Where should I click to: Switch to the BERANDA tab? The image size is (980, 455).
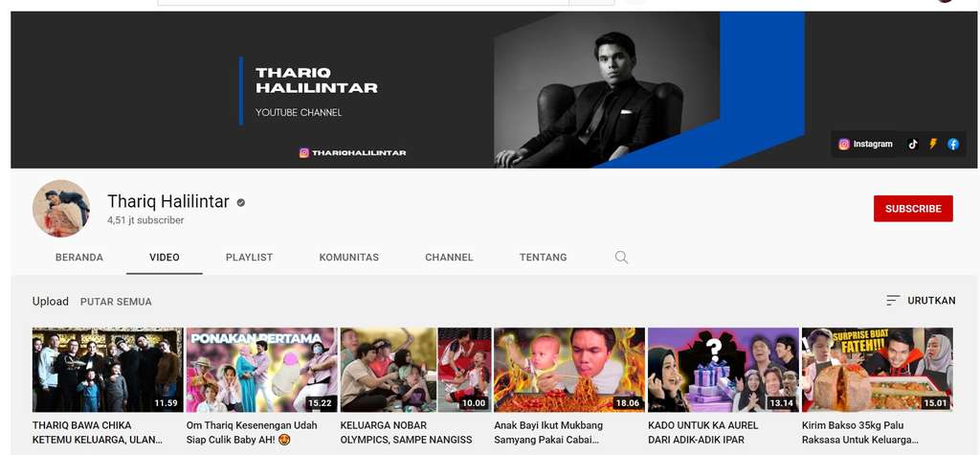(x=79, y=258)
